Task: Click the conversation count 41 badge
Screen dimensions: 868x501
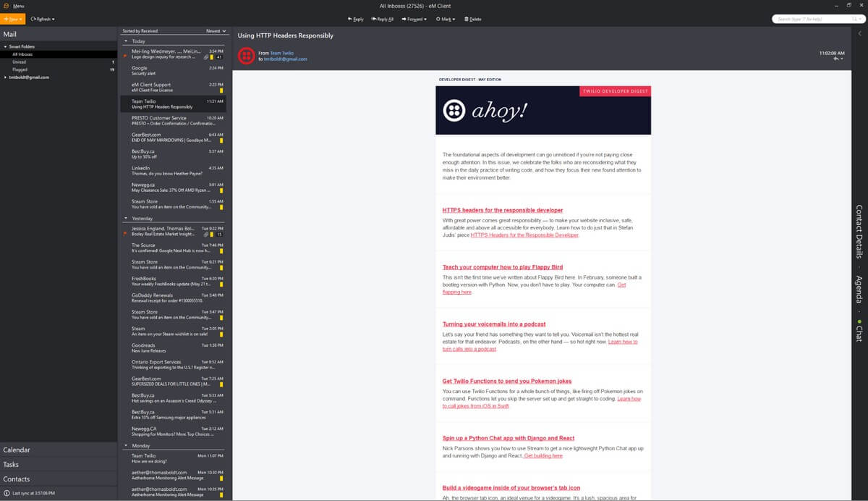Action: point(218,56)
